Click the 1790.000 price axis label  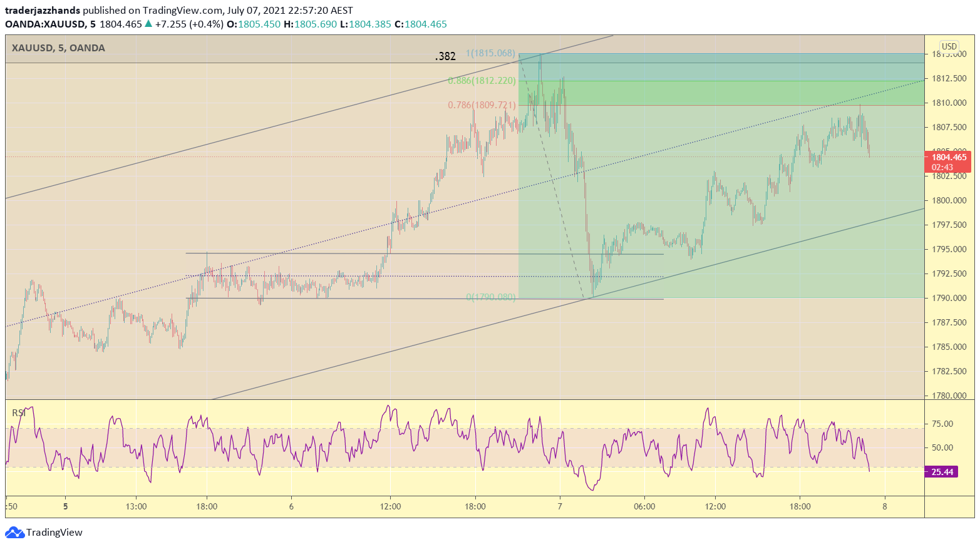949,298
